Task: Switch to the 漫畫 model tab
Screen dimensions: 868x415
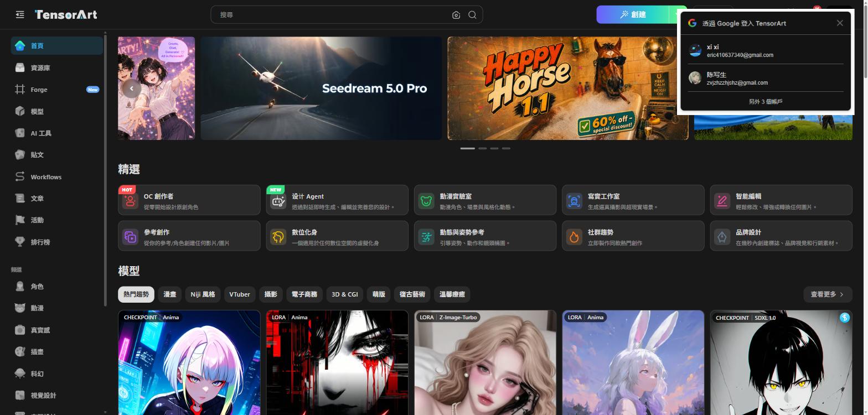Action: (x=170, y=294)
